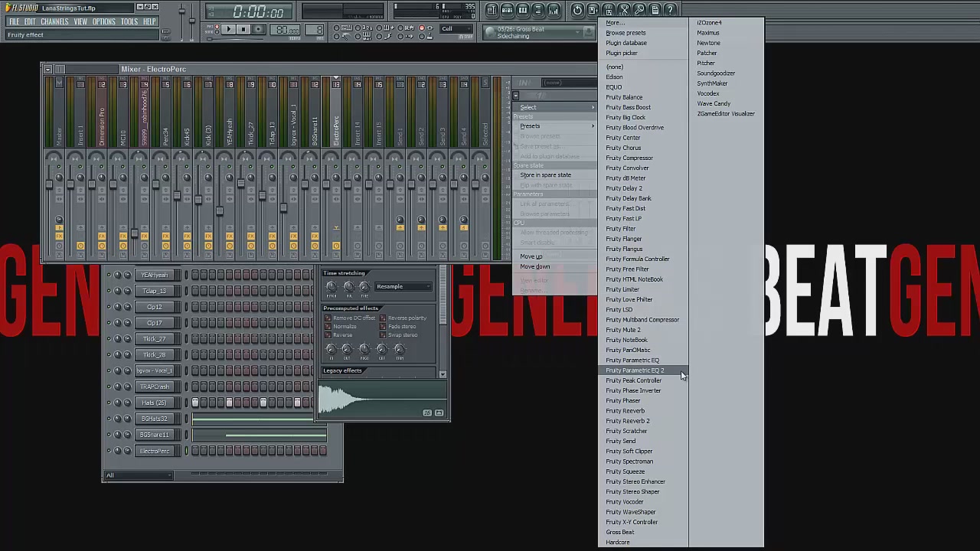Click the mixer options arrow icon
Screen dimensions: 980x551
(47, 69)
